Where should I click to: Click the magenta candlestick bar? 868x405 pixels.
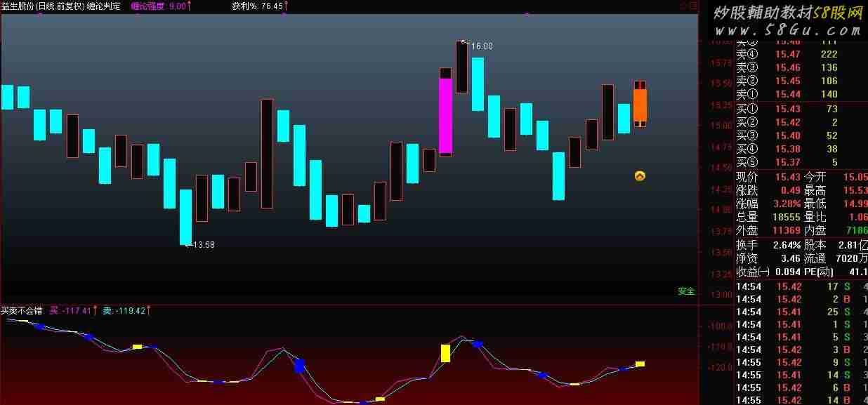pyautogui.click(x=445, y=116)
